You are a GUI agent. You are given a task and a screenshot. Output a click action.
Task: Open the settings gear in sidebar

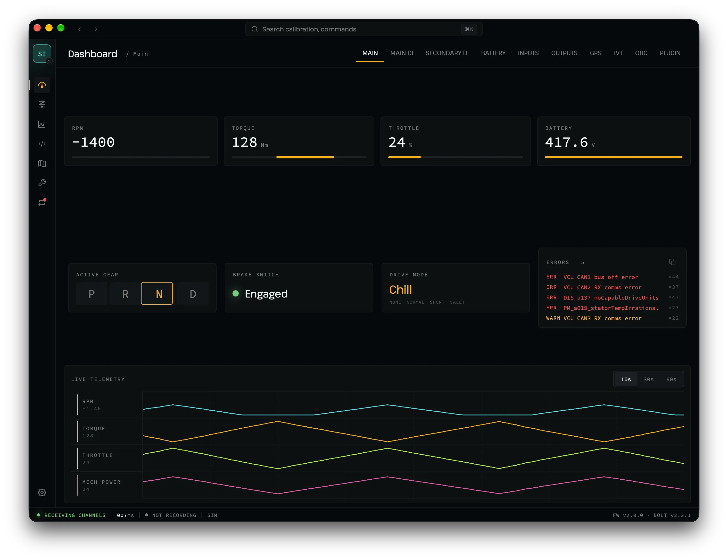[42, 492]
